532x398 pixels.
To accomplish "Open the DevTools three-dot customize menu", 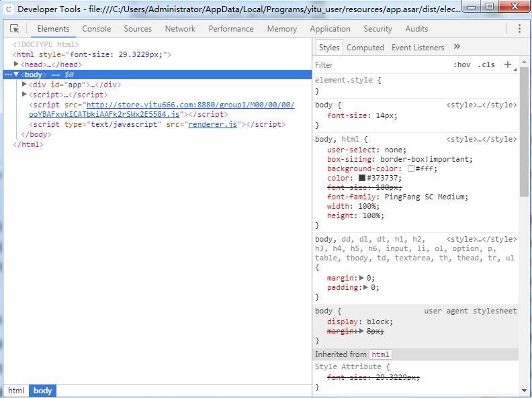I will [x=519, y=28].
